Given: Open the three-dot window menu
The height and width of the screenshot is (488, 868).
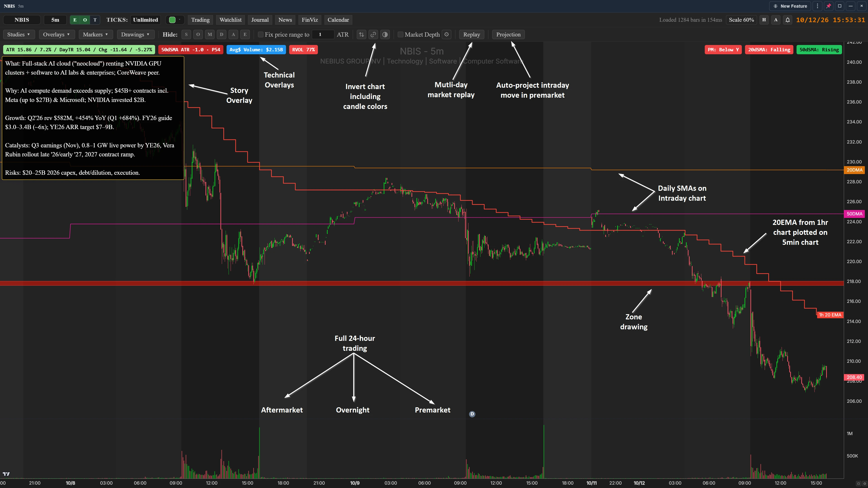Looking at the screenshot, I should click(817, 6).
